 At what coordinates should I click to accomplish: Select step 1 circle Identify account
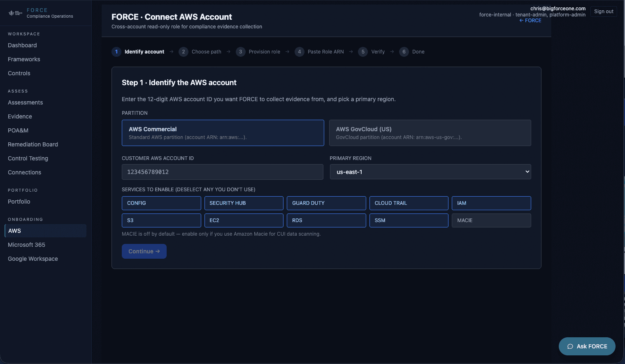point(116,52)
